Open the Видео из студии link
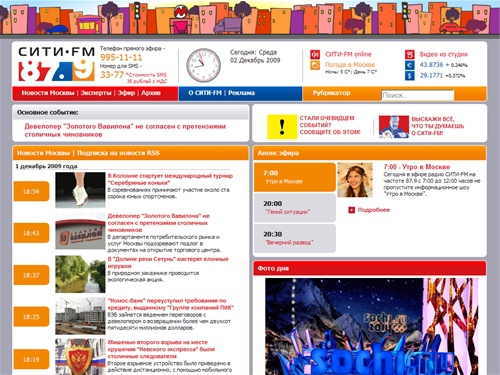The width and height of the screenshot is (500, 375). pyautogui.click(x=444, y=54)
